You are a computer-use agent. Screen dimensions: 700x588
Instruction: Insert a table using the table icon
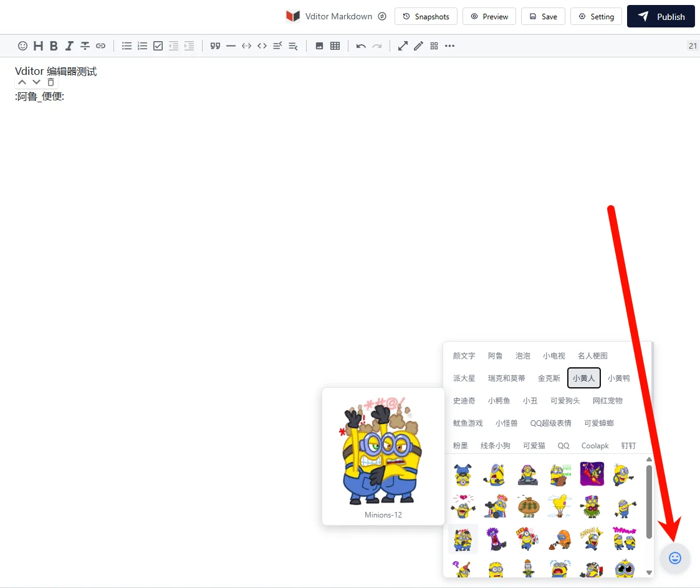point(335,46)
